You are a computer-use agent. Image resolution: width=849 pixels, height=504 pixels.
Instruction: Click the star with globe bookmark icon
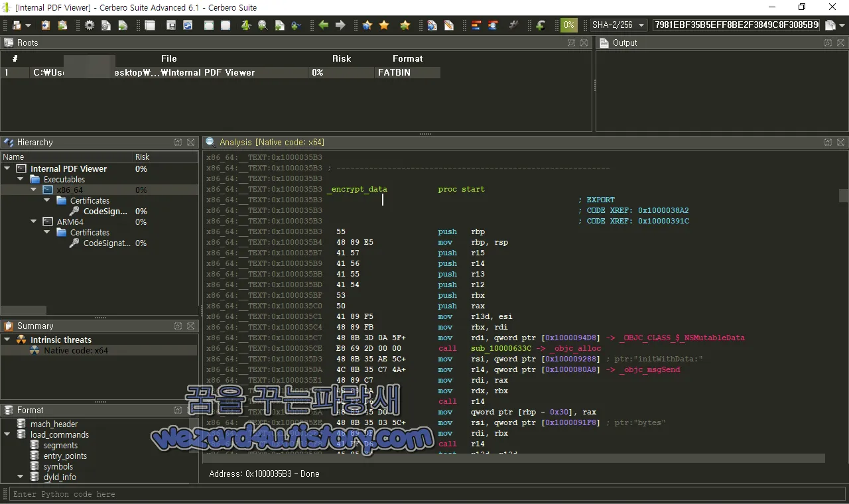(x=367, y=25)
